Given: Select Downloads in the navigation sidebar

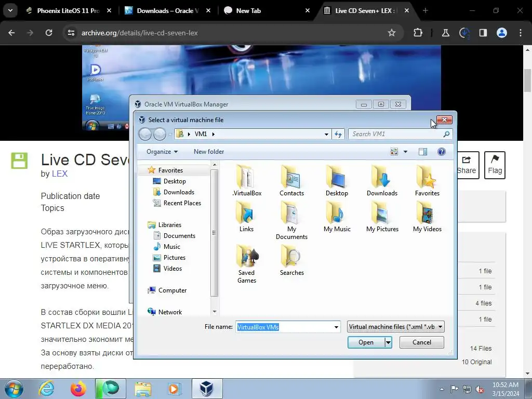Looking at the screenshot, I should [x=179, y=192].
